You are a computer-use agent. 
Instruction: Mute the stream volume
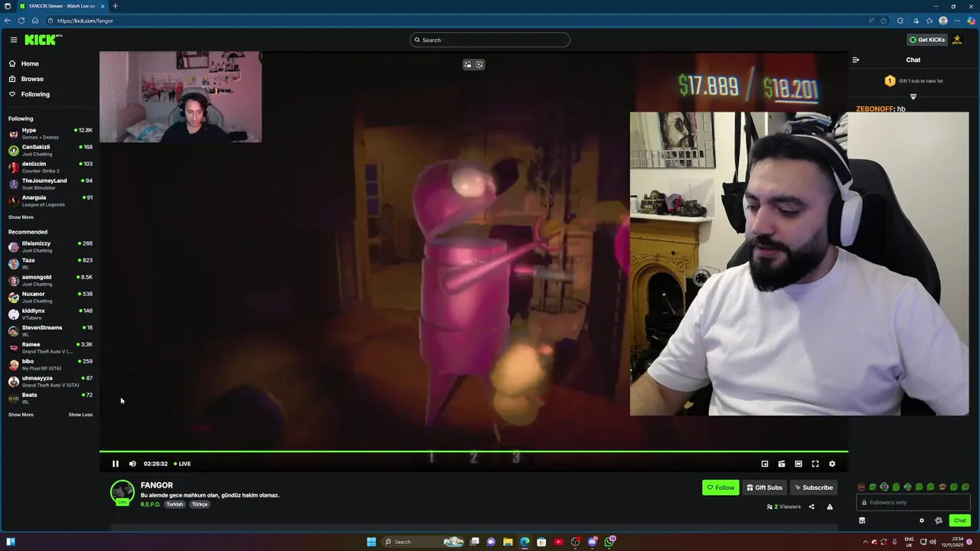coord(132,464)
